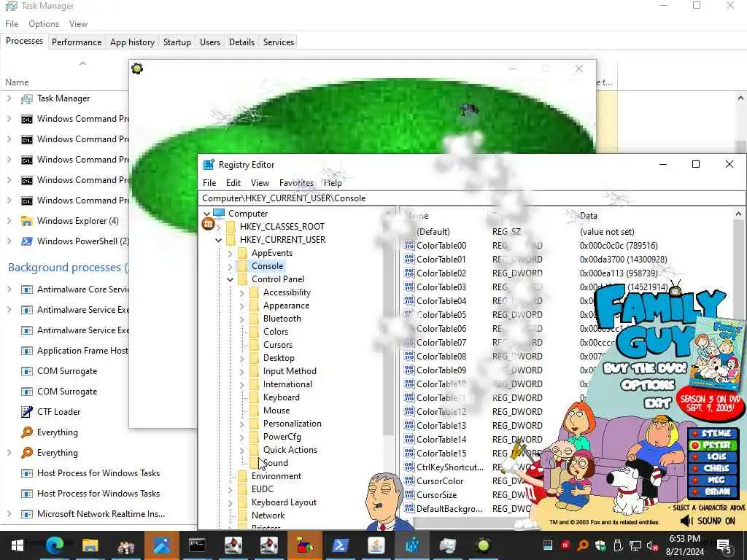The height and width of the screenshot is (560, 747).
Task: Select the Peter character option
Action: [712, 446]
